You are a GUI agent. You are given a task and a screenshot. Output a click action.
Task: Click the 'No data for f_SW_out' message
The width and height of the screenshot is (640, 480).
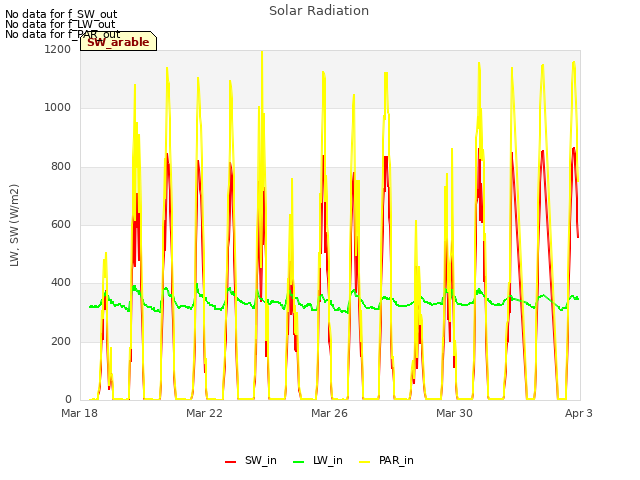(x=61, y=14)
